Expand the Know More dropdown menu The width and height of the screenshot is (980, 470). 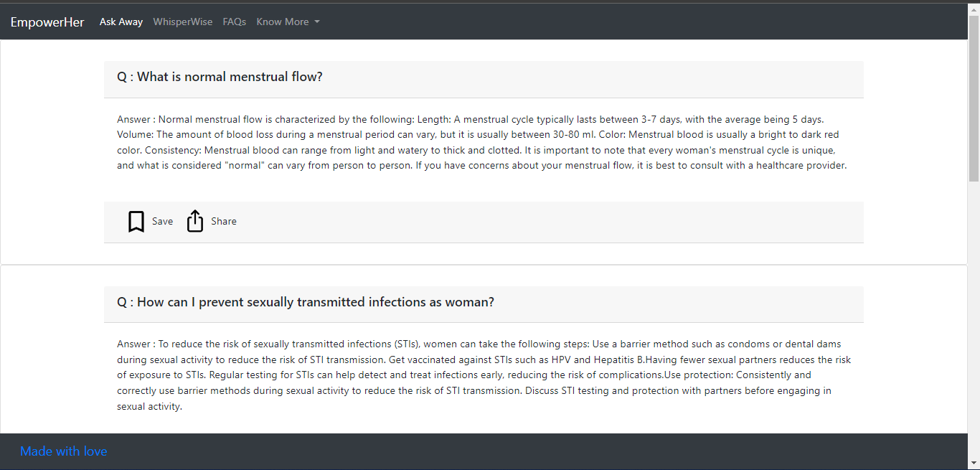[x=283, y=22]
